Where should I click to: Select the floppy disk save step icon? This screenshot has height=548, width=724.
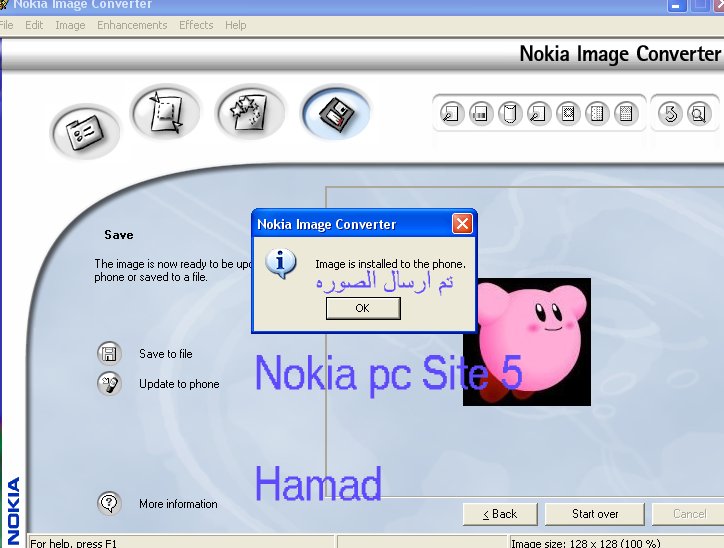pyautogui.click(x=336, y=113)
